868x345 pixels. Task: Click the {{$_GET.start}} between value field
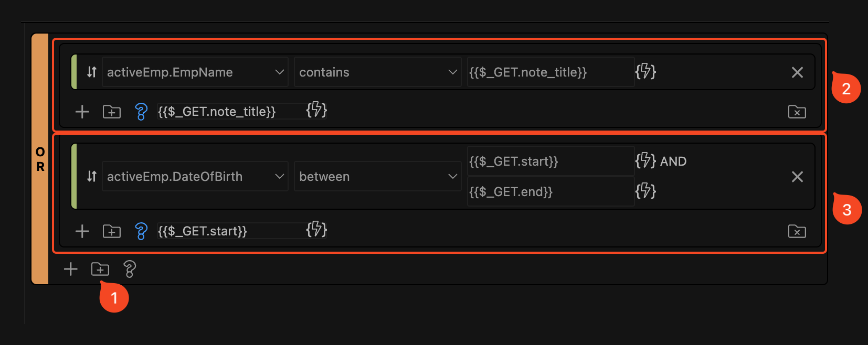[550, 161]
